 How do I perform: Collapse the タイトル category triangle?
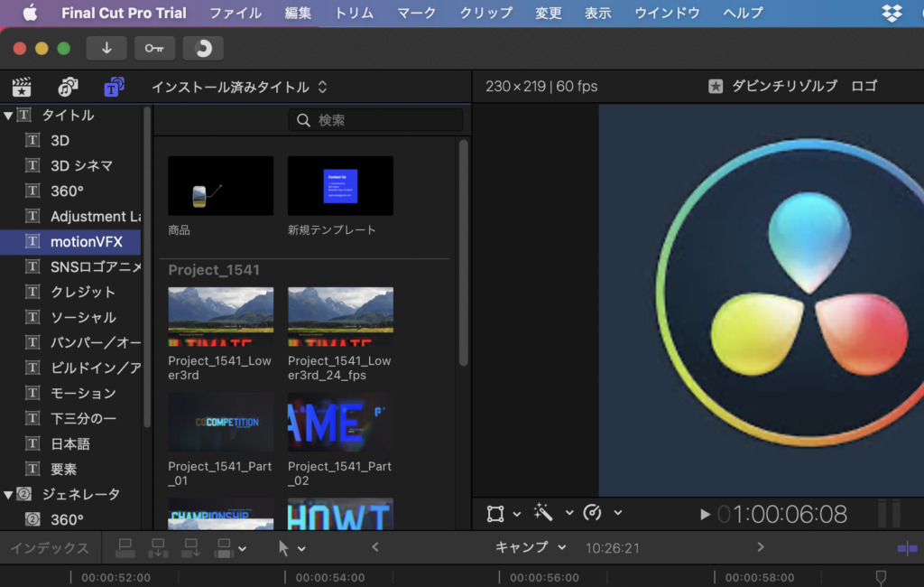(8, 116)
